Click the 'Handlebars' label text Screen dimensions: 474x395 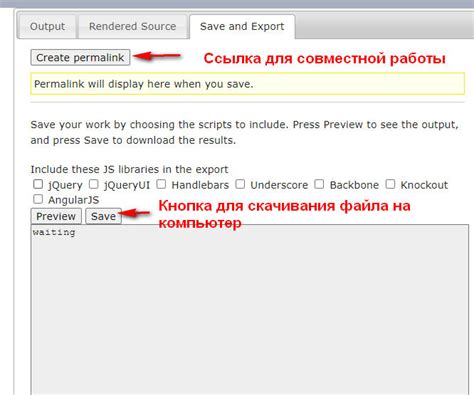click(200, 185)
